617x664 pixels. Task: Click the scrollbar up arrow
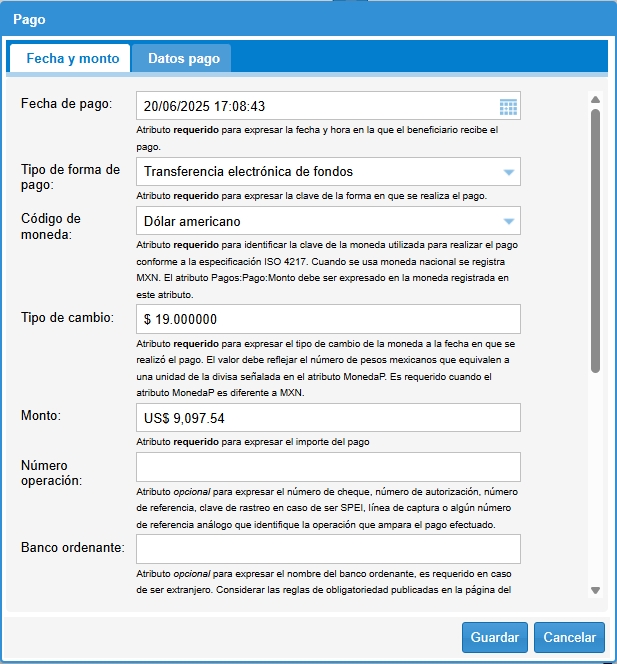click(595, 100)
